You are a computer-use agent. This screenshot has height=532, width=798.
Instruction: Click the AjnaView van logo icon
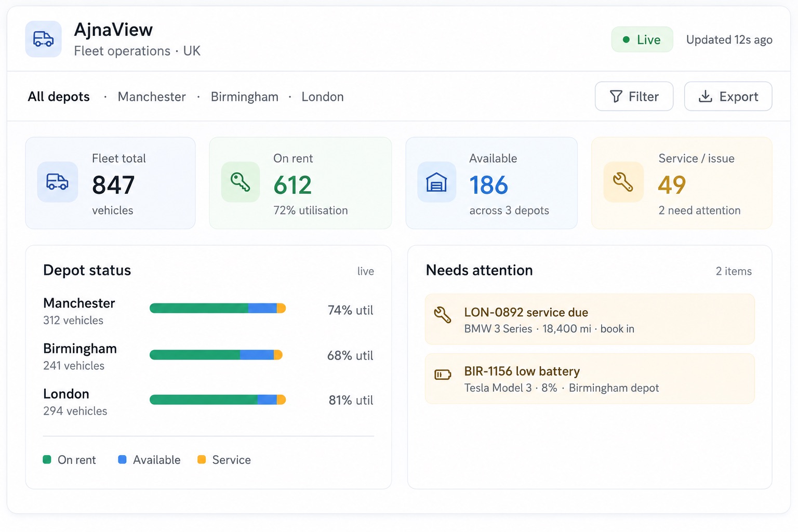click(x=44, y=39)
